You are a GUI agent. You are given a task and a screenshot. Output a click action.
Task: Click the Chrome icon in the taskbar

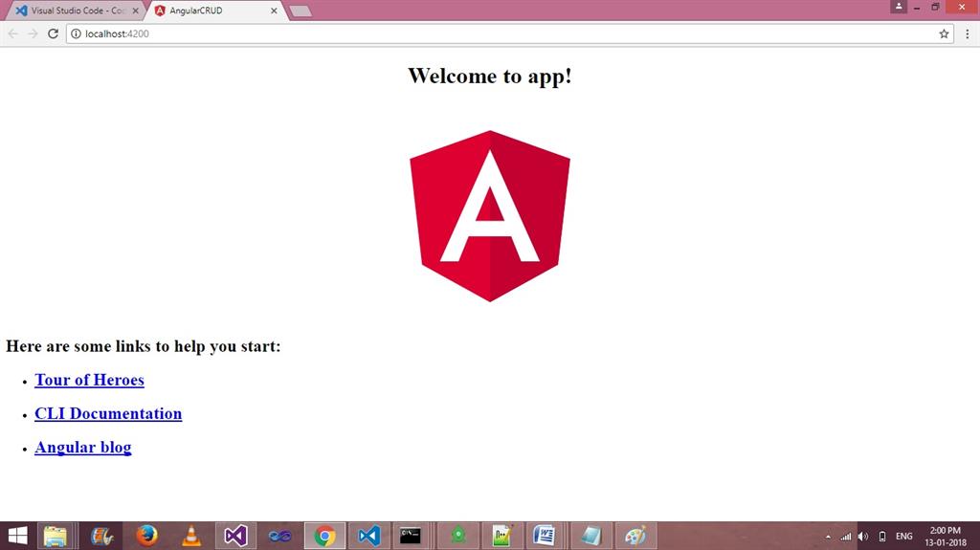coord(324,536)
